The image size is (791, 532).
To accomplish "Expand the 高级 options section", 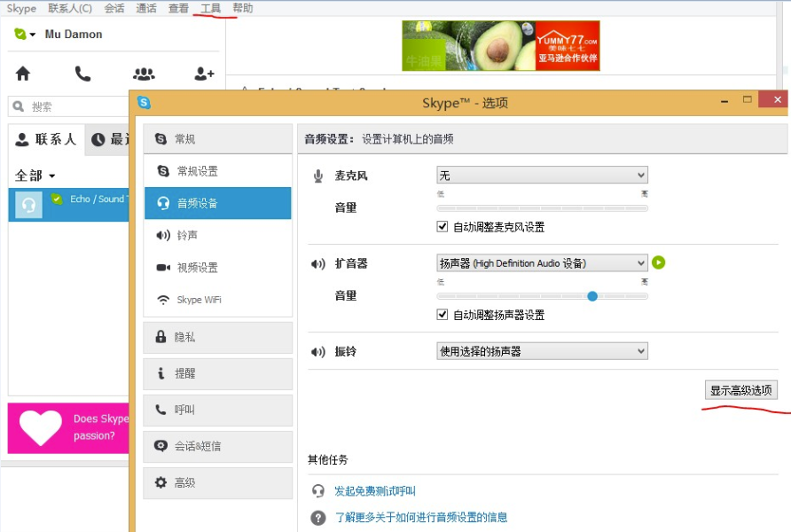I will [x=218, y=482].
